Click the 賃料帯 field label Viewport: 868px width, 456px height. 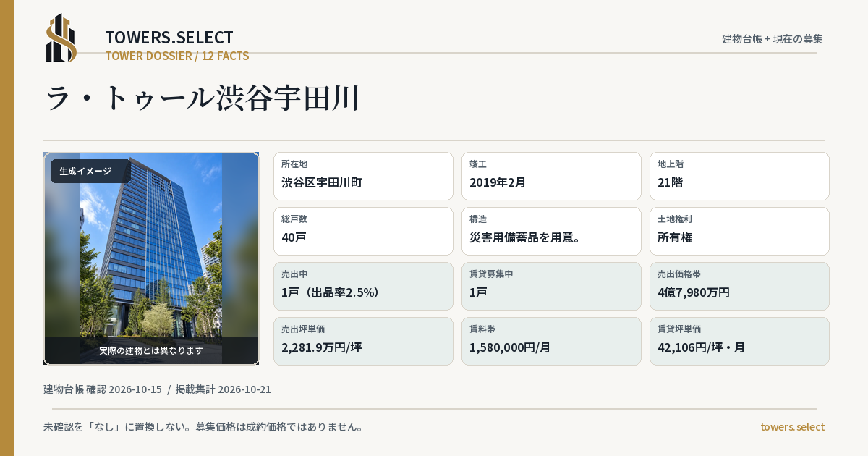coord(482,329)
